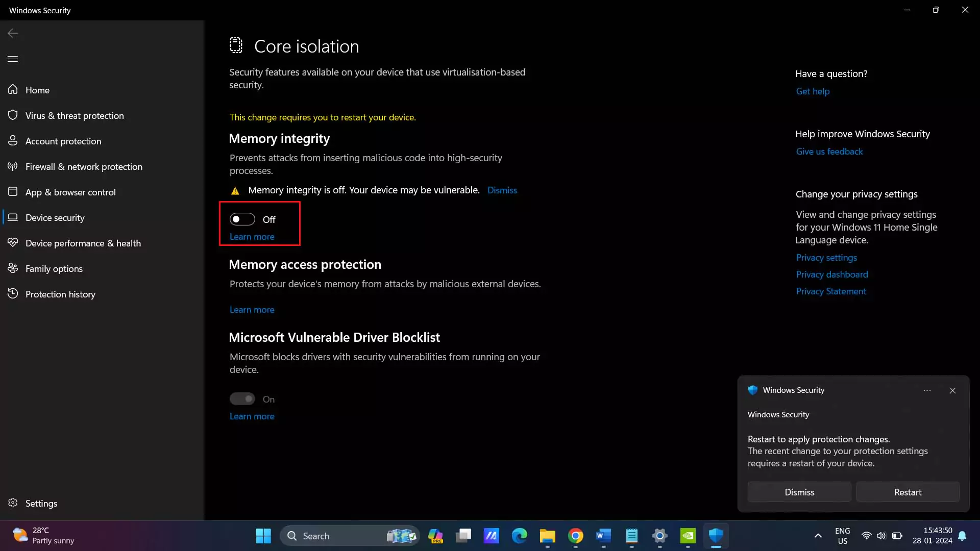Click the taskbar Search box
980x551 pixels.
[x=350, y=536]
